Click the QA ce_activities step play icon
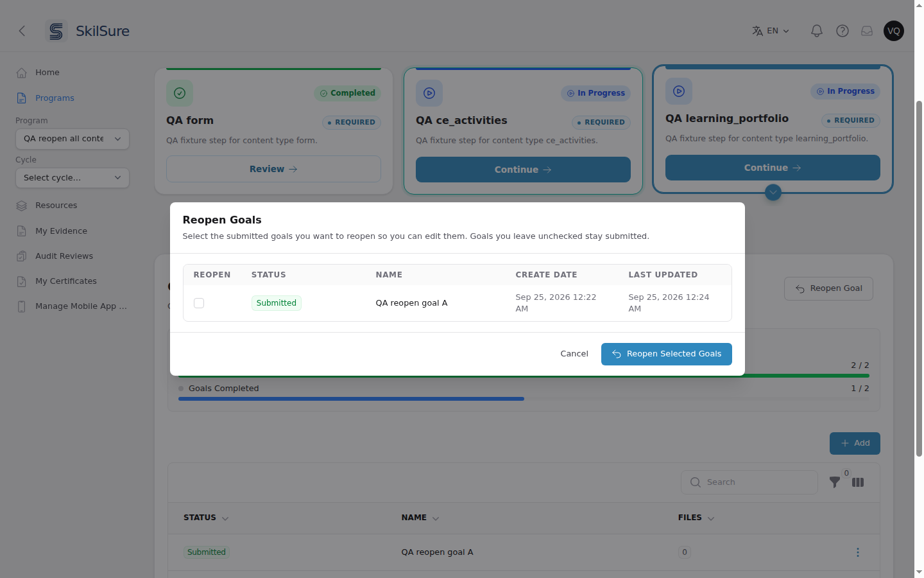 pyautogui.click(x=429, y=93)
